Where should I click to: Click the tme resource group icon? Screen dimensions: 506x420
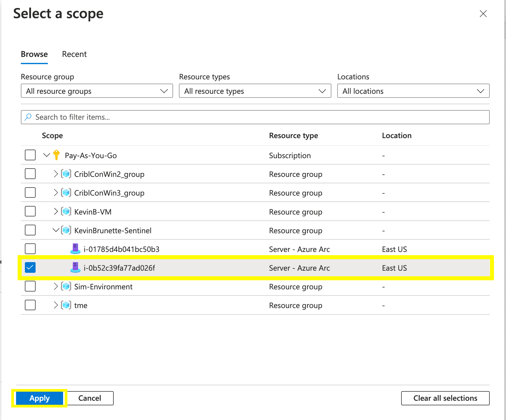click(x=66, y=305)
